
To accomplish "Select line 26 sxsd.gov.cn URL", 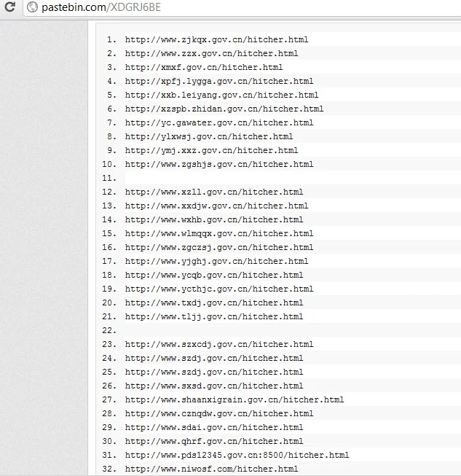I will [x=214, y=386].
